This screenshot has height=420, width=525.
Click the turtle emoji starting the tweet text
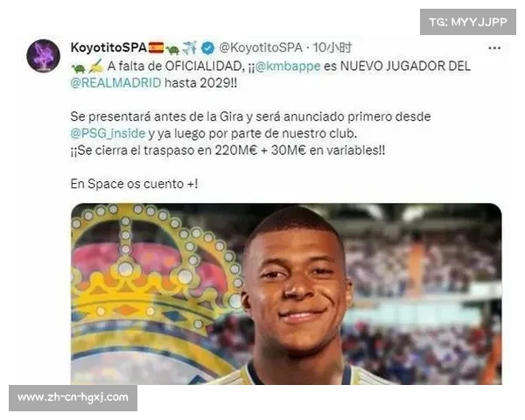coord(79,68)
